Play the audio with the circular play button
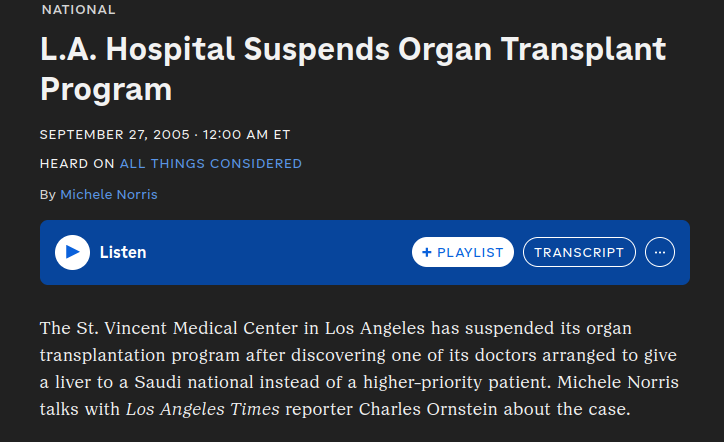The image size is (724, 442). 72,252
